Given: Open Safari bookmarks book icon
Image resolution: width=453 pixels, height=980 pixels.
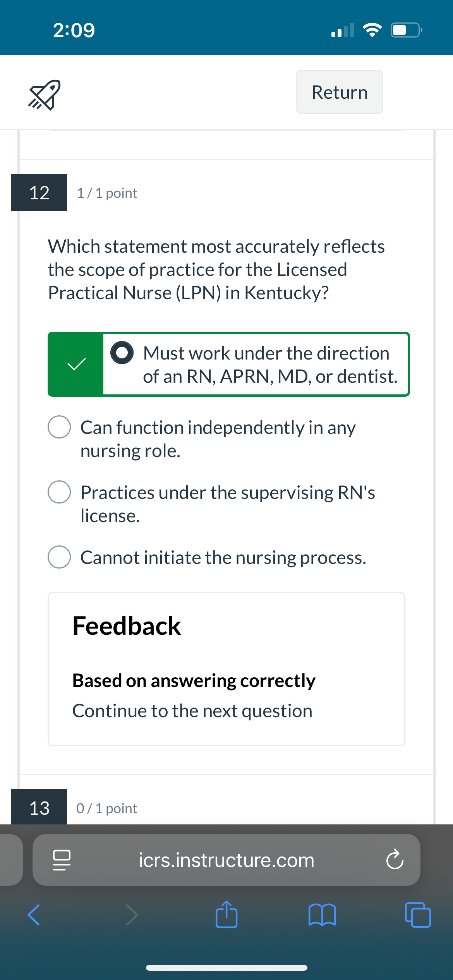Looking at the screenshot, I should tap(322, 915).
